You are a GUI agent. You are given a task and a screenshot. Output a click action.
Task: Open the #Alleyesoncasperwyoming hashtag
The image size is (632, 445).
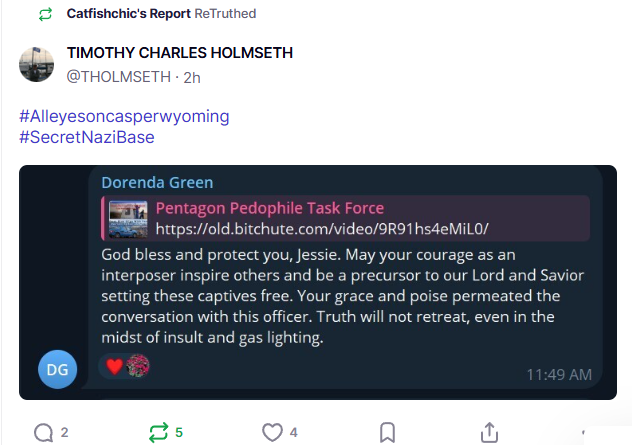124,115
